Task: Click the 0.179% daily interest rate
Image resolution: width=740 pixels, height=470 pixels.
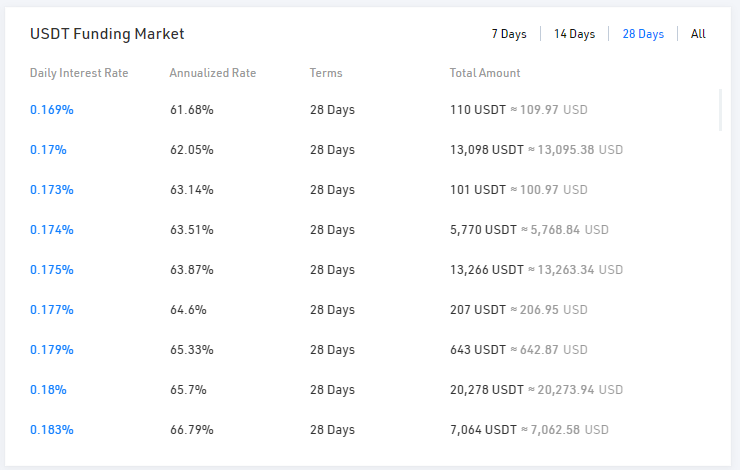Action: [x=52, y=350]
